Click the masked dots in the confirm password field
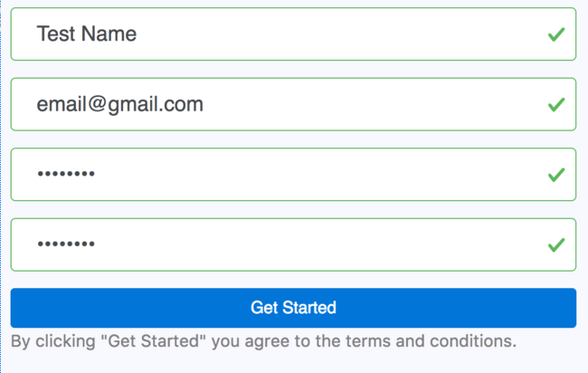Viewport: 588px width, 373px height. coord(65,244)
